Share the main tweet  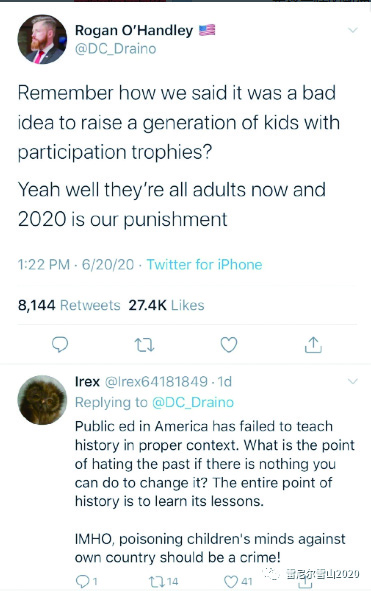point(313,345)
